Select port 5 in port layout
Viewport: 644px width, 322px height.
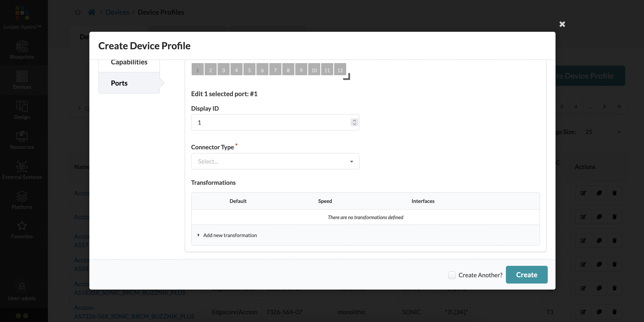tap(249, 69)
